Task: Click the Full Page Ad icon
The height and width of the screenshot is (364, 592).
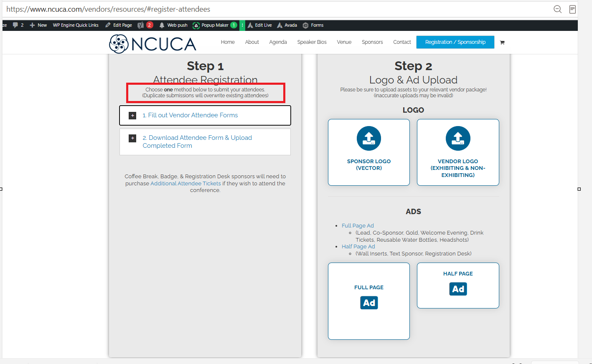Action: click(x=369, y=303)
